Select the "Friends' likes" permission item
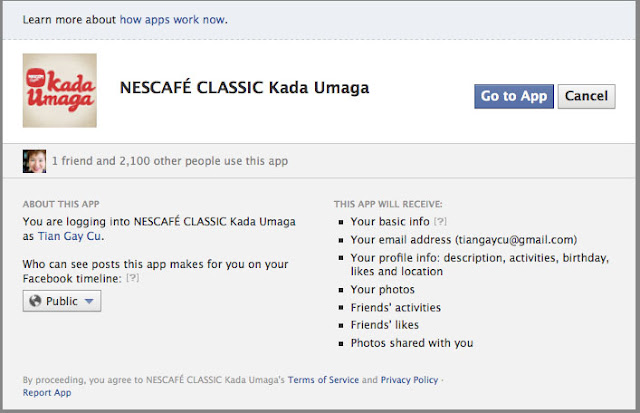This screenshot has width=640, height=413. coord(385,325)
